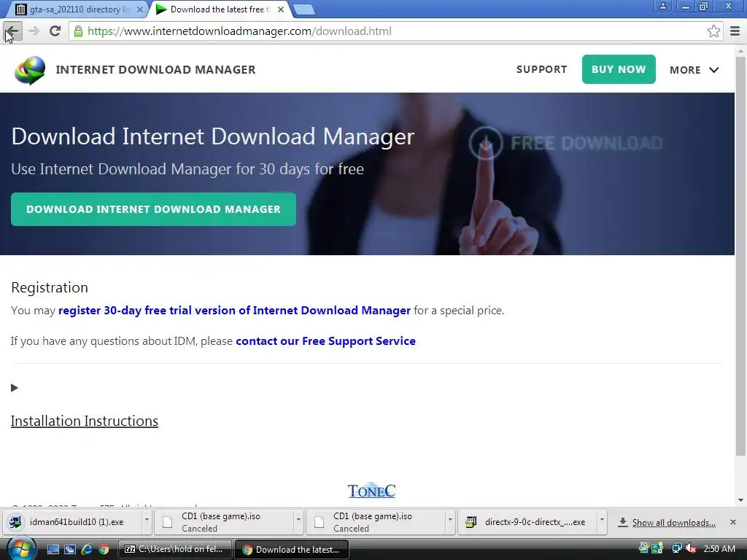Open idman641build10 (1).exe download item

(74, 522)
